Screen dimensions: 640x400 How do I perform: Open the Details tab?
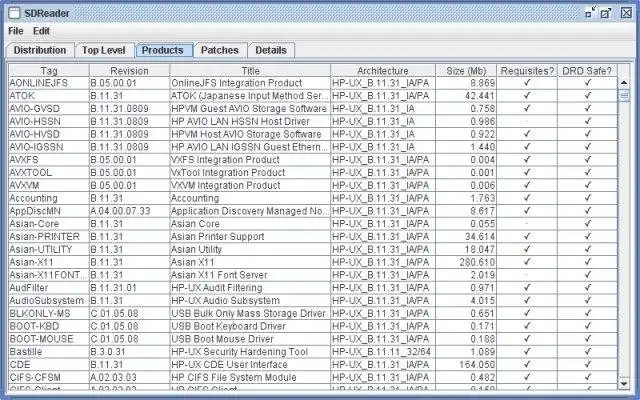coord(271,50)
